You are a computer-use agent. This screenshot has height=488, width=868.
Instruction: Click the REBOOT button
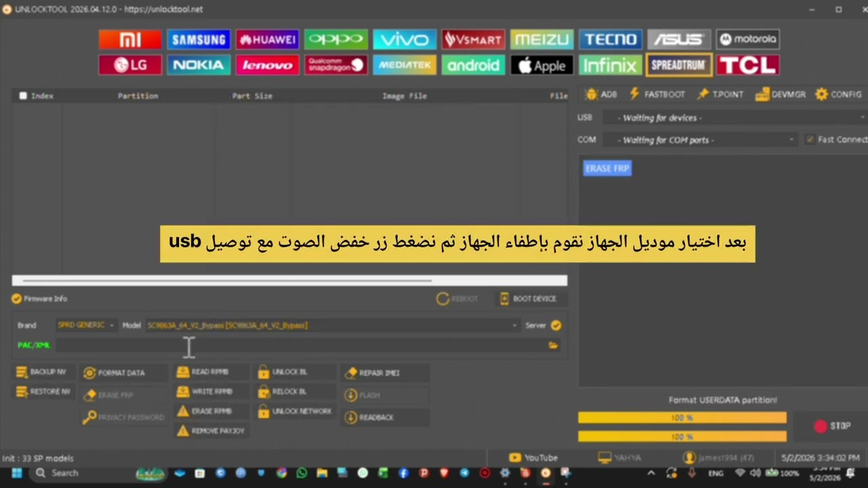click(x=458, y=298)
